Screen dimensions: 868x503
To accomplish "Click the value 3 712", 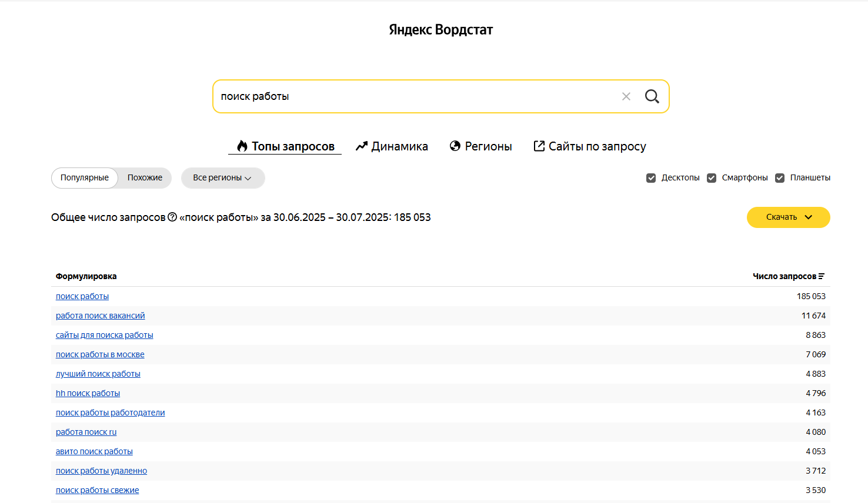I will pos(816,471).
